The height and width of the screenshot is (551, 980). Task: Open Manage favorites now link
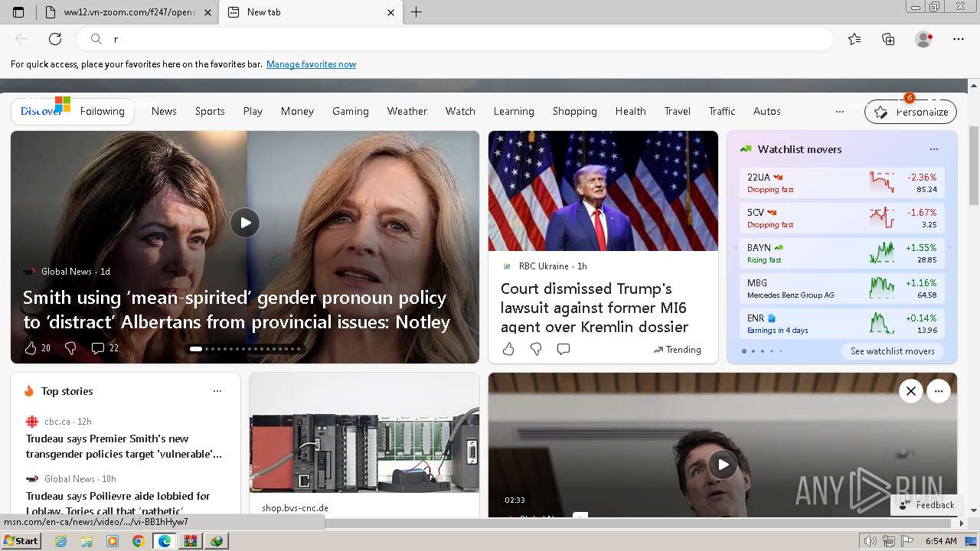(311, 64)
